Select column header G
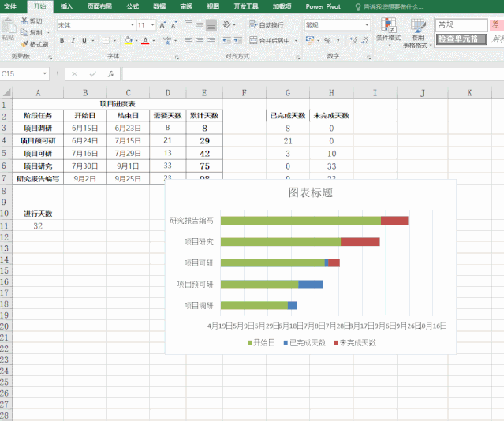This screenshot has width=504, height=421. pos(288,93)
